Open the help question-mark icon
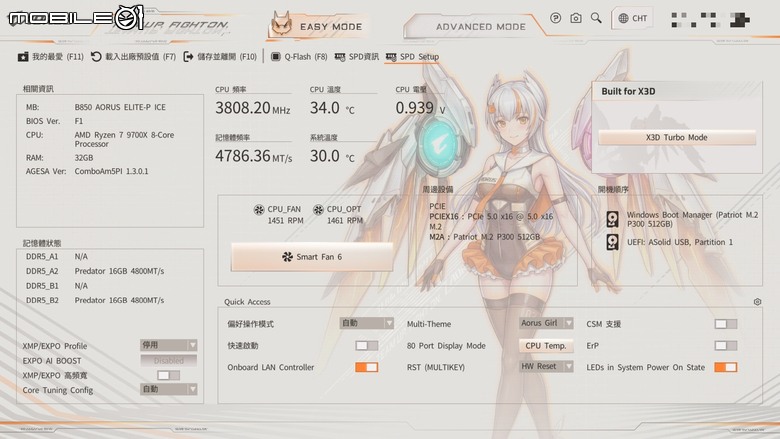The height and width of the screenshot is (439, 780). pyautogui.click(x=556, y=18)
